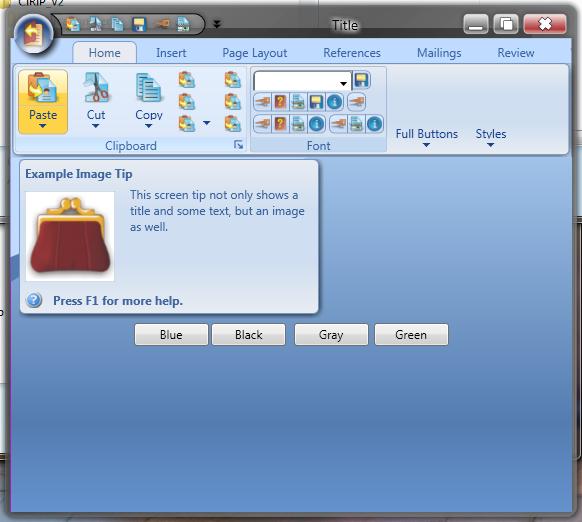Expand arrow beside the bottom small paste icon

tap(207, 123)
